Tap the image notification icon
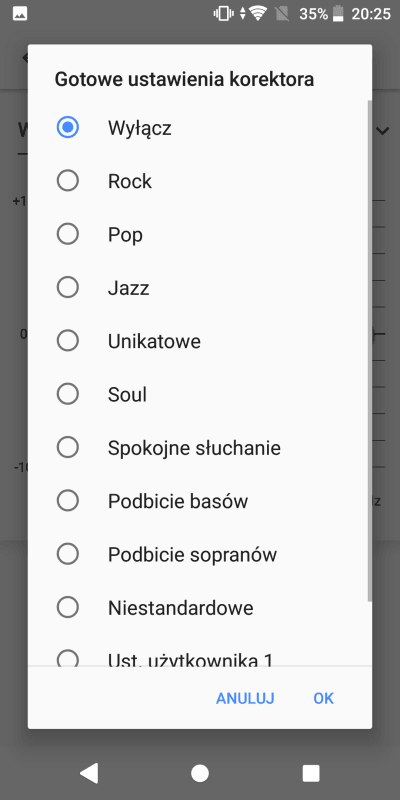 20,14
